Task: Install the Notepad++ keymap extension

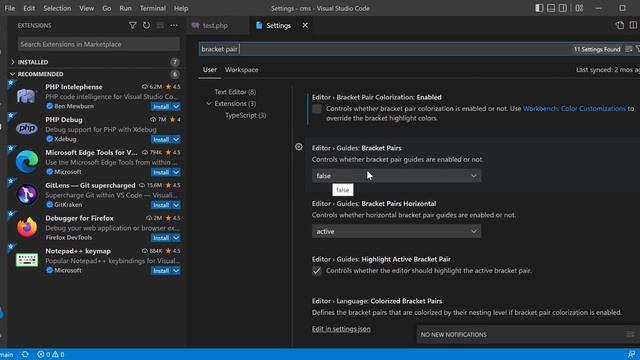Action: (161, 271)
